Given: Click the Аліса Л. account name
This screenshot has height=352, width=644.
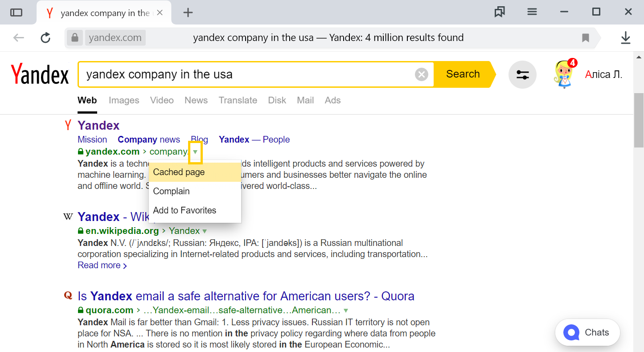Looking at the screenshot, I should 603,74.
